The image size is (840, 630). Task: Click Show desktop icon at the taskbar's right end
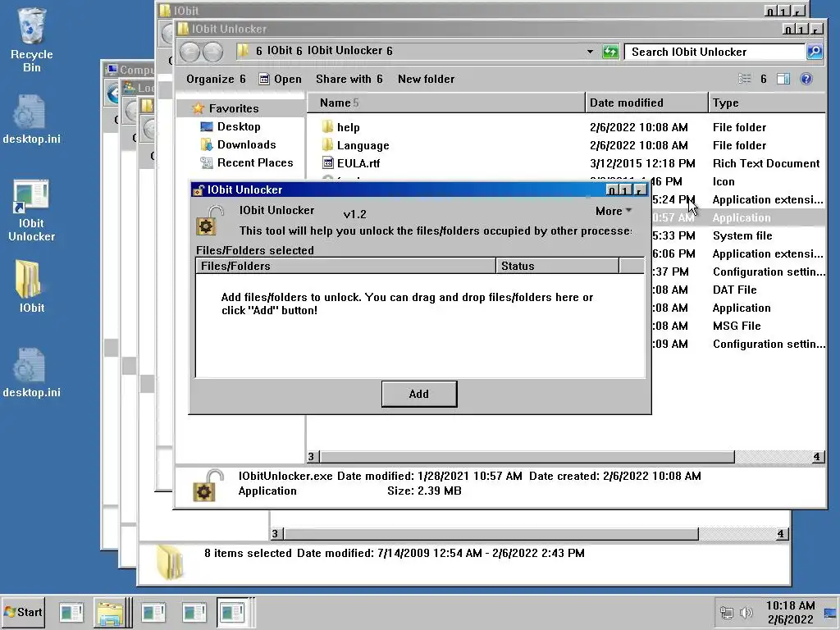(830, 612)
